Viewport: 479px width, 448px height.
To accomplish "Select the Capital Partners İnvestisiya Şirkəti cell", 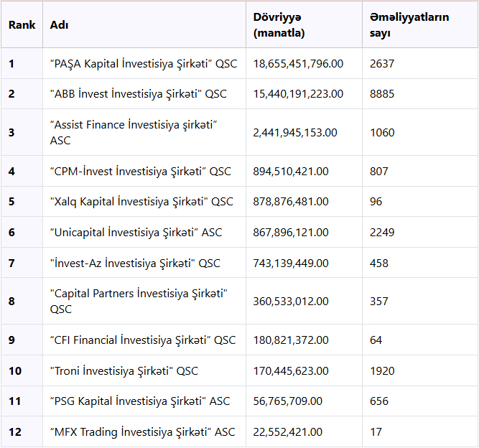I will pyautogui.click(x=139, y=302).
